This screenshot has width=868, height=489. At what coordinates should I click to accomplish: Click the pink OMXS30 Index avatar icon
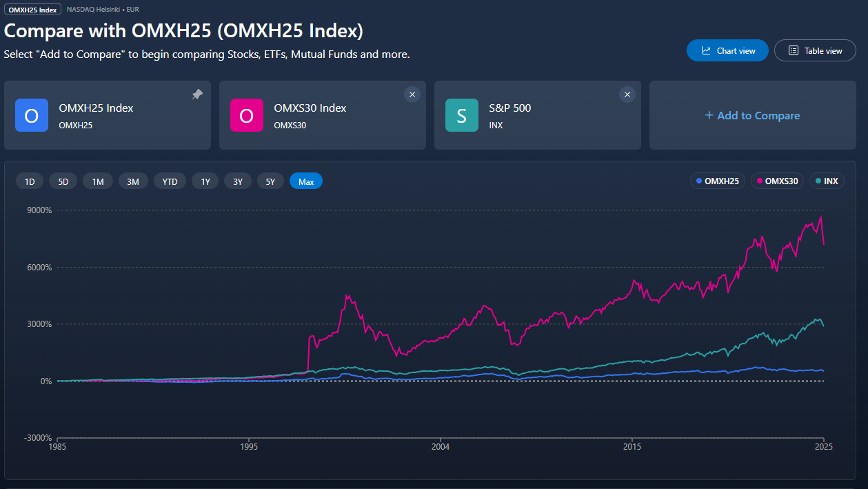pos(246,115)
